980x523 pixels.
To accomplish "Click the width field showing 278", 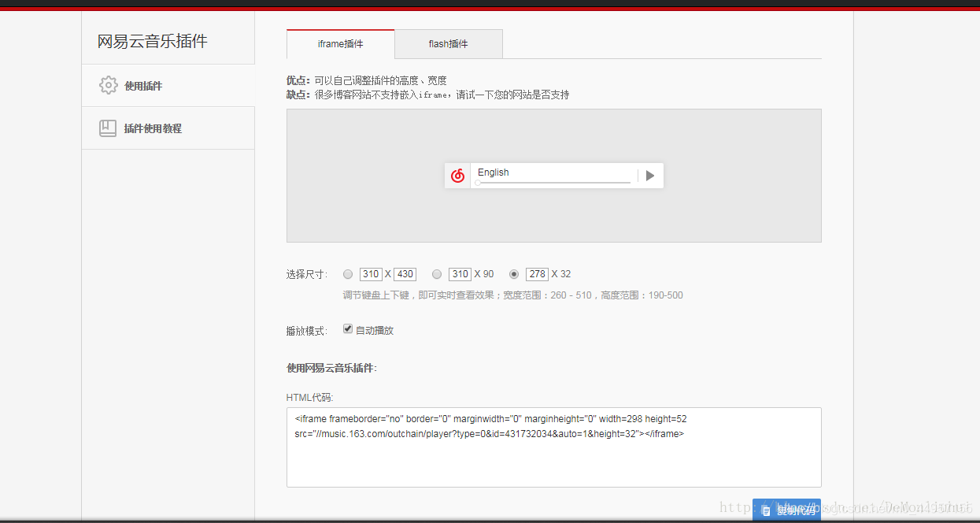I will click(537, 274).
